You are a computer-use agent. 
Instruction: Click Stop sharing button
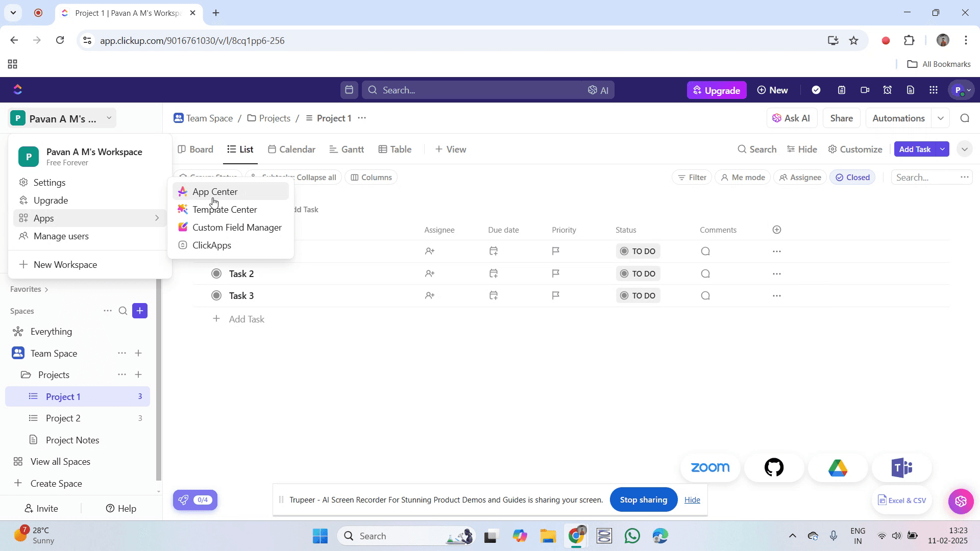[643, 500]
